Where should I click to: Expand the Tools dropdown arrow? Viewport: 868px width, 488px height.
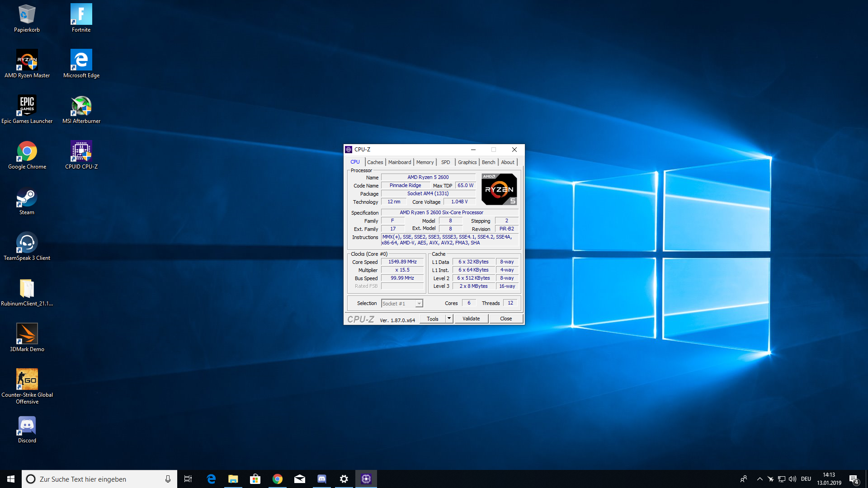(x=449, y=319)
